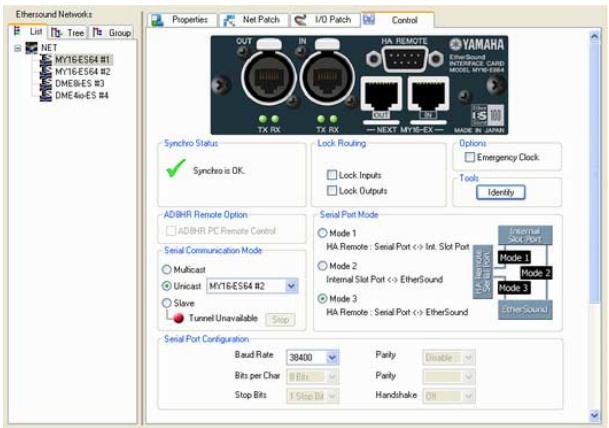Toggle AD8HR PC Remote Control checkbox

[171, 231]
